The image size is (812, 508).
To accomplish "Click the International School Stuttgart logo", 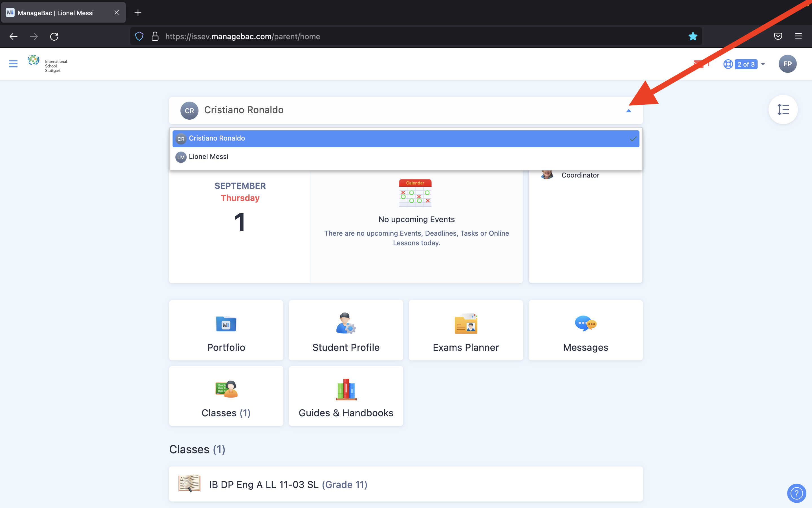I will coord(47,64).
